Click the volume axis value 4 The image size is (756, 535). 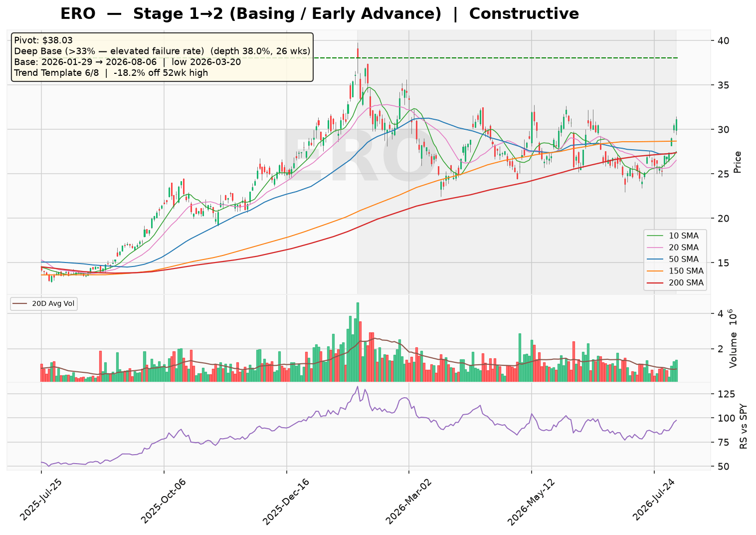[x=720, y=314]
